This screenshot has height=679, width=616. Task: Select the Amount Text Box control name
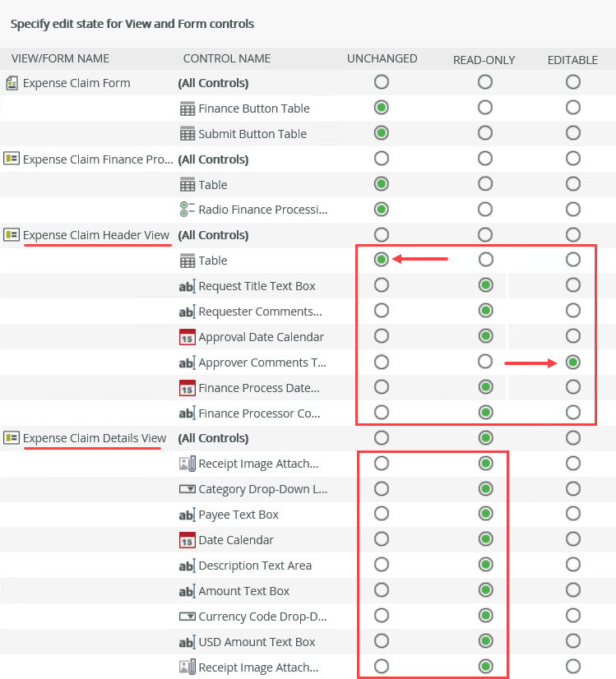coord(243,591)
